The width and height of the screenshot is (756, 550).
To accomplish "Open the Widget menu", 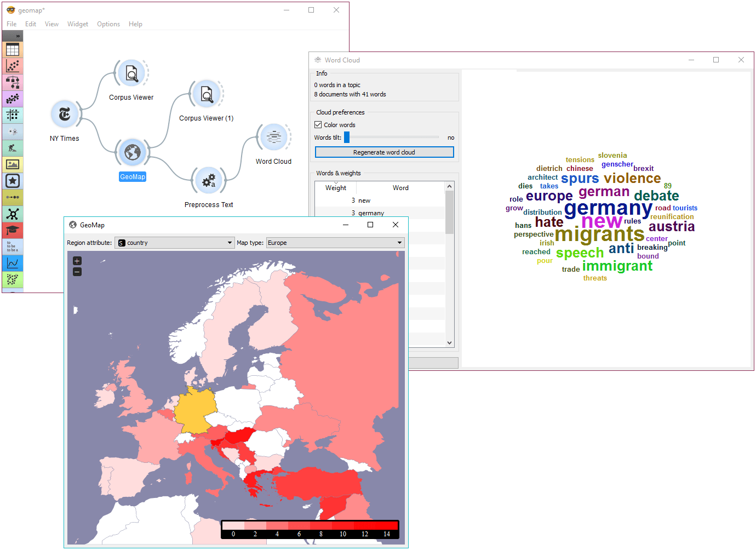I will coord(78,24).
